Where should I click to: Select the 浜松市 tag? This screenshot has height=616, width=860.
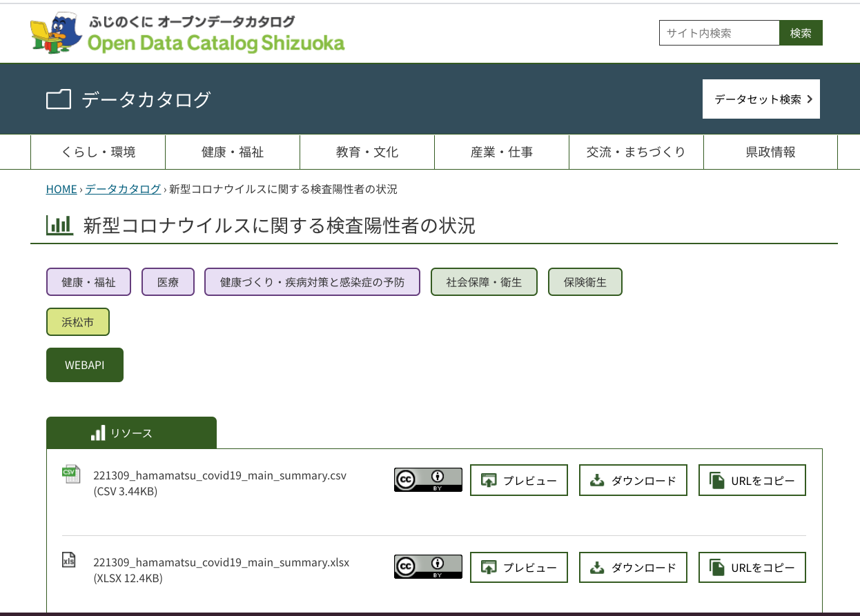[x=77, y=321]
